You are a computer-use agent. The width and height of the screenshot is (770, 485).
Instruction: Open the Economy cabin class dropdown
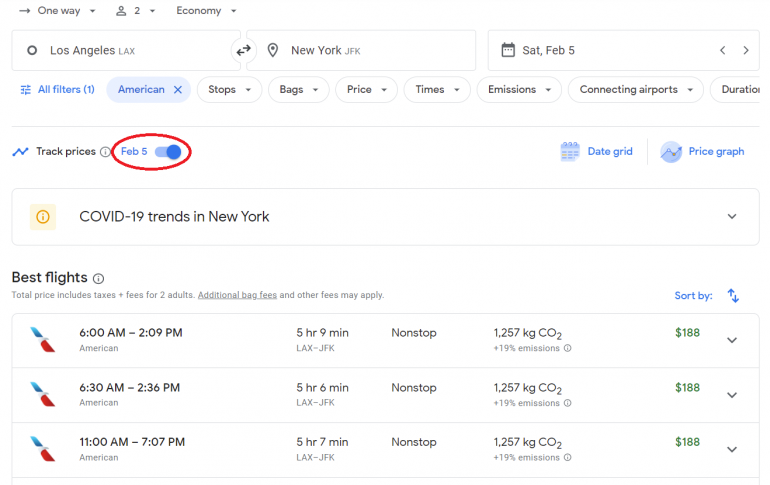206,10
